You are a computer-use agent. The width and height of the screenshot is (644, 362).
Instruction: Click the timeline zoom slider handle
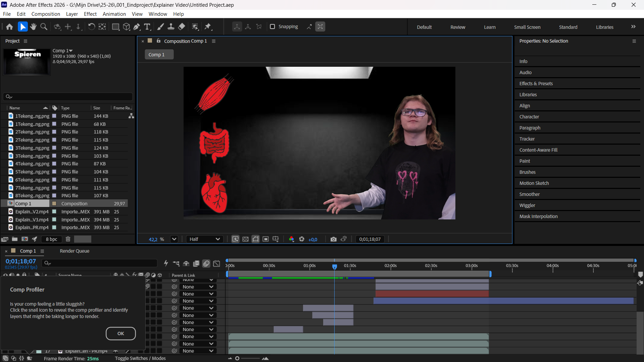tap(237, 358)
